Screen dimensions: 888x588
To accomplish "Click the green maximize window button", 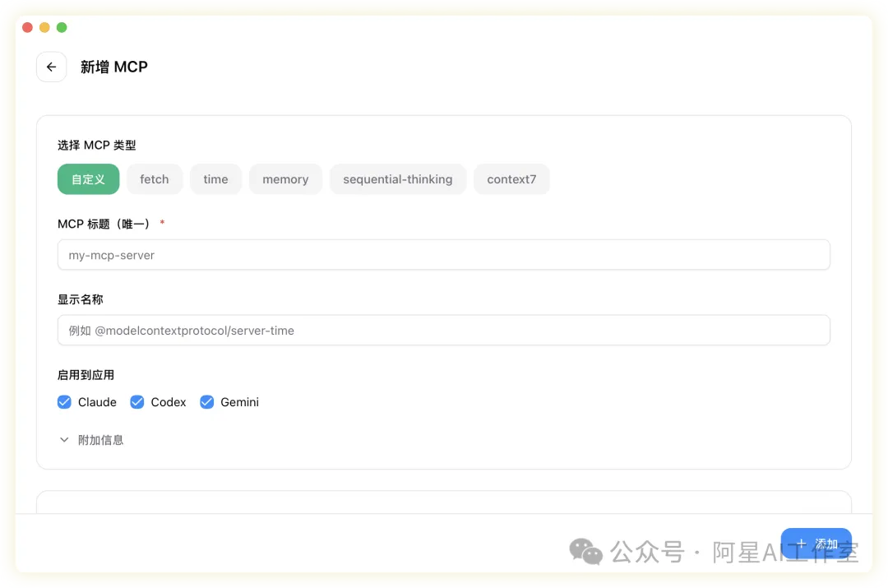I will 62,27.
